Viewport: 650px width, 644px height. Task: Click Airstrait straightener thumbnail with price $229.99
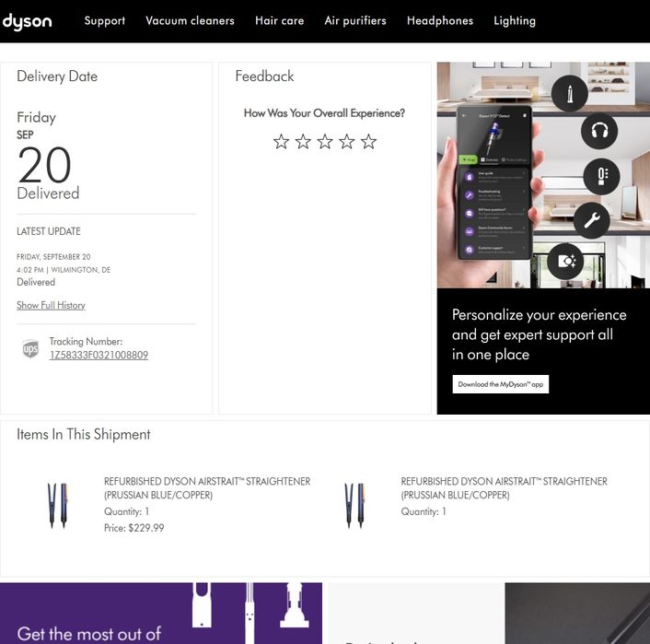click(x=58, y=505)
